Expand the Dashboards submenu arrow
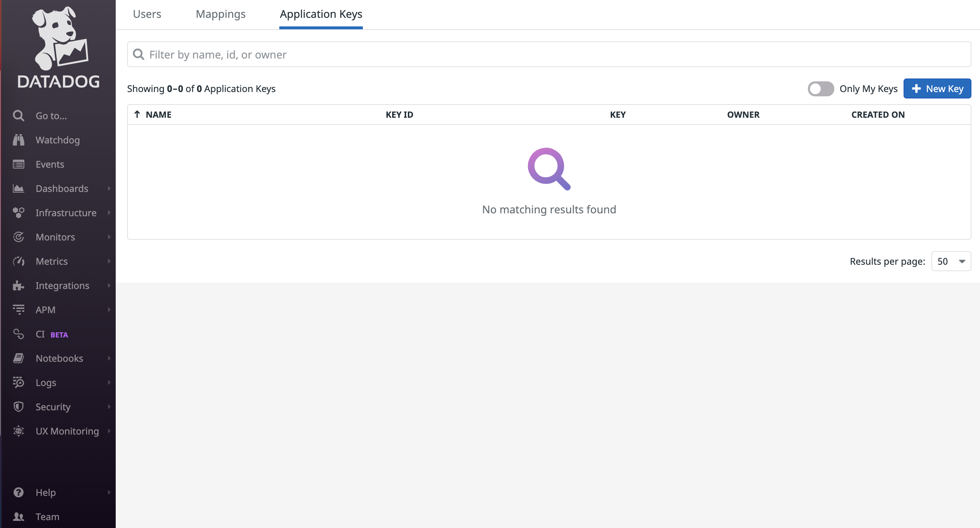This screenshot has height=528, width=980. tap(109, 188)
